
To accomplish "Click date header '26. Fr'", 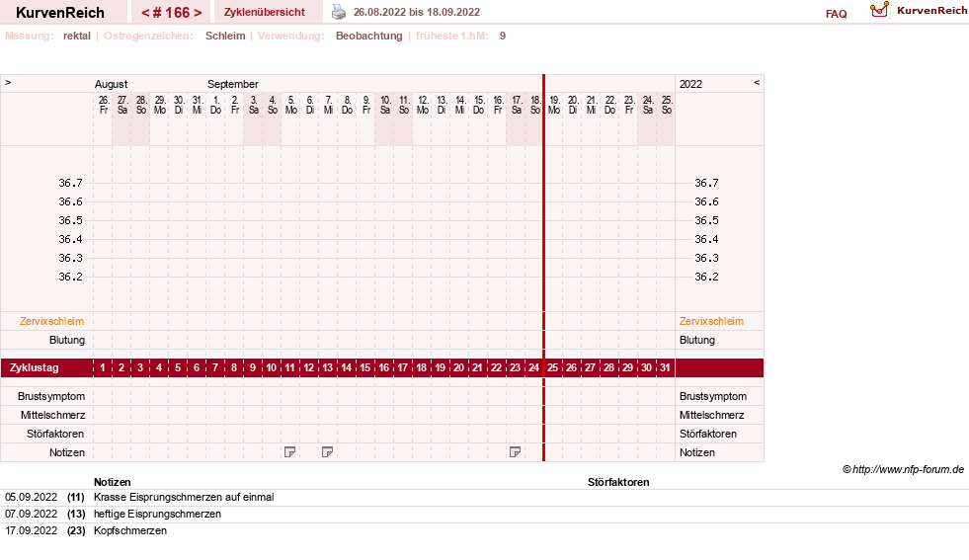I will click(x=104, y=105).
